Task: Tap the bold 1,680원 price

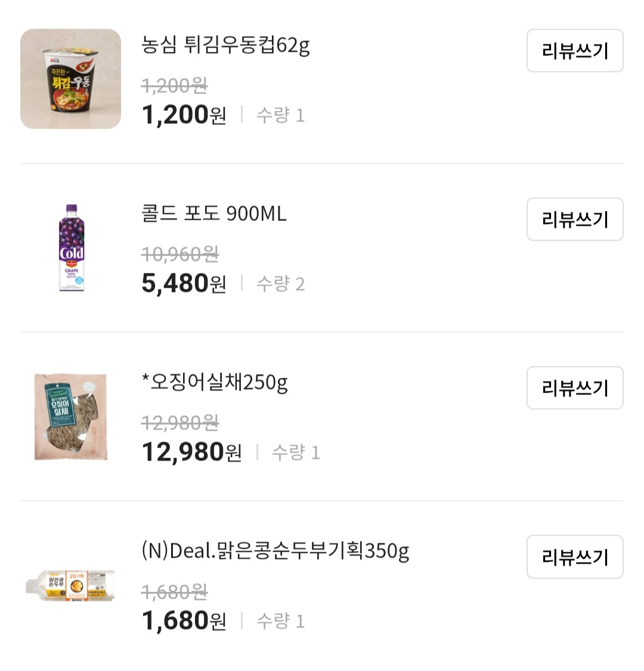Action: (184, 620)
